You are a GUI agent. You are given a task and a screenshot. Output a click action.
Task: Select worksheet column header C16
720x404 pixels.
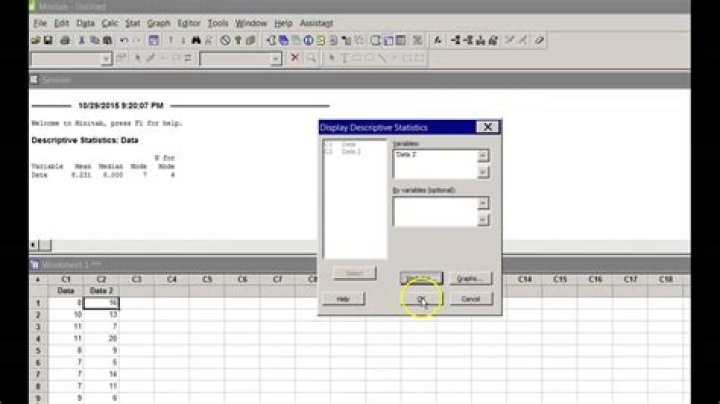click(595, 279)
